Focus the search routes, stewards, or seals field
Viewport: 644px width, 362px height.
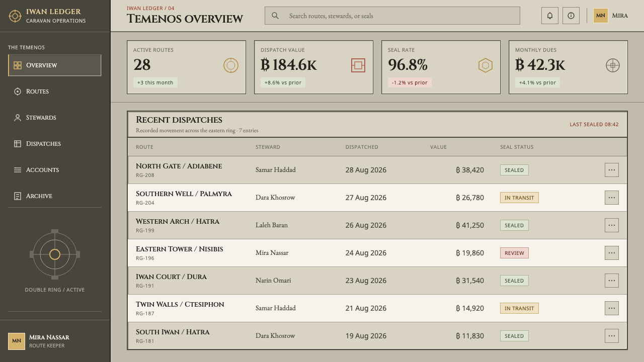point(392,16)
